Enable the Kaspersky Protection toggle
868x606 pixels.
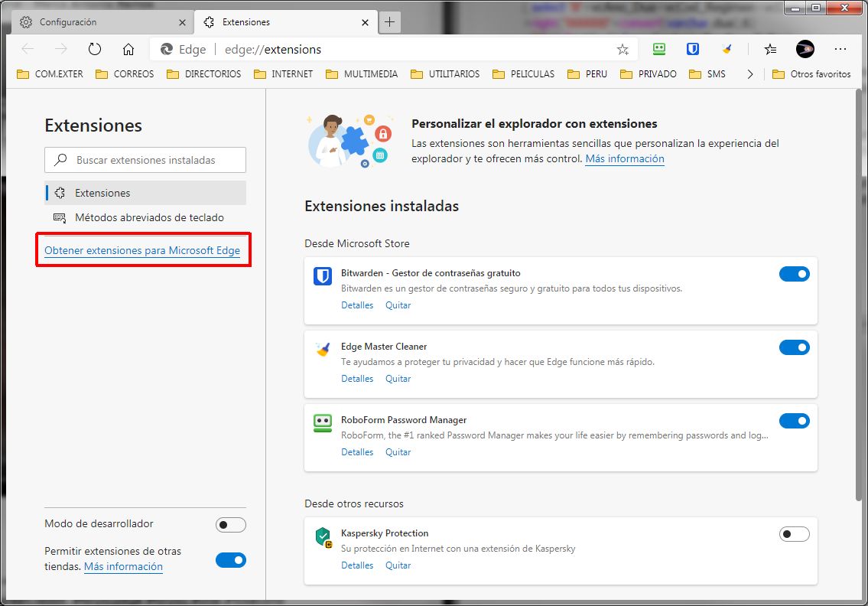(794, 534)
